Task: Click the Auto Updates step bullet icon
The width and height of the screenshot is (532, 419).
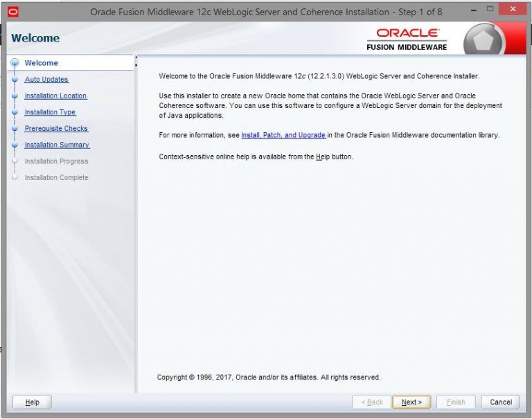Action: coord(14,80)
